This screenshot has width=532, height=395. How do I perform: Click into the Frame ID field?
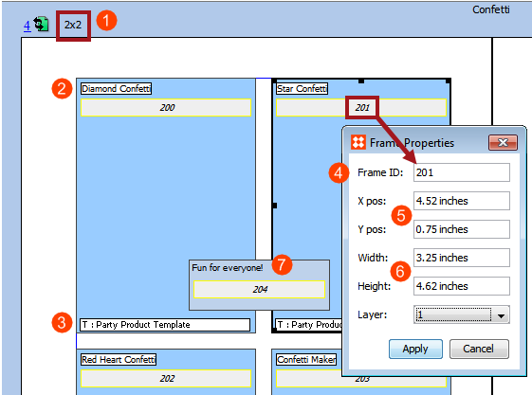(x=462, y=172)
